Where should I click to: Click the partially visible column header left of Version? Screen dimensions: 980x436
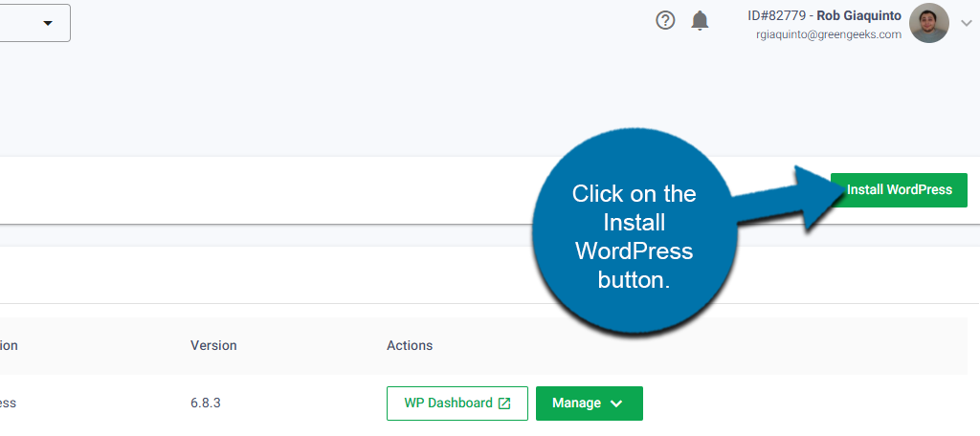tap(10, 345)
